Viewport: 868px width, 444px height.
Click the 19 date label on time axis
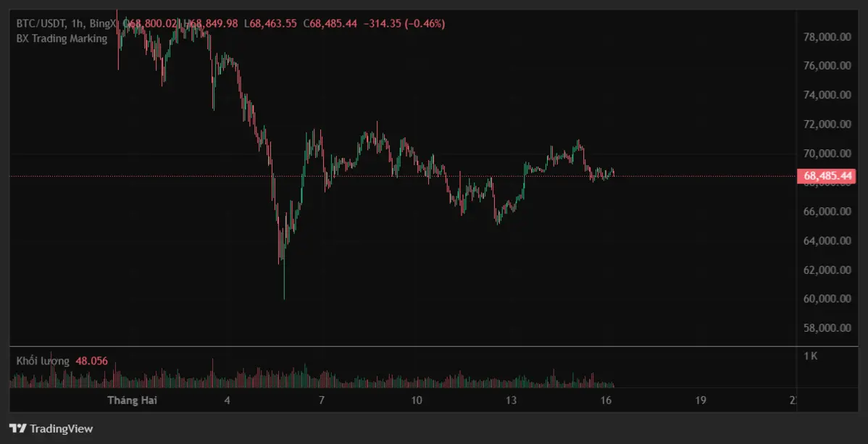point(701,400)
